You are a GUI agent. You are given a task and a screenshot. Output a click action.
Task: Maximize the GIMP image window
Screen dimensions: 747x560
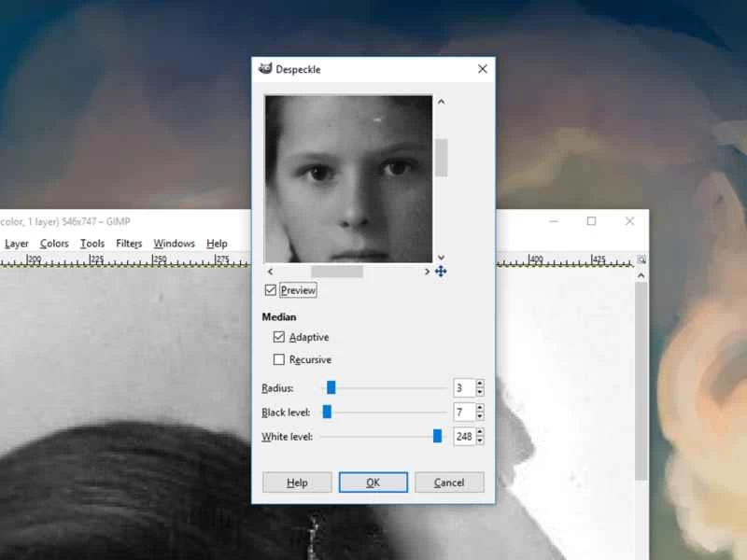591,221
